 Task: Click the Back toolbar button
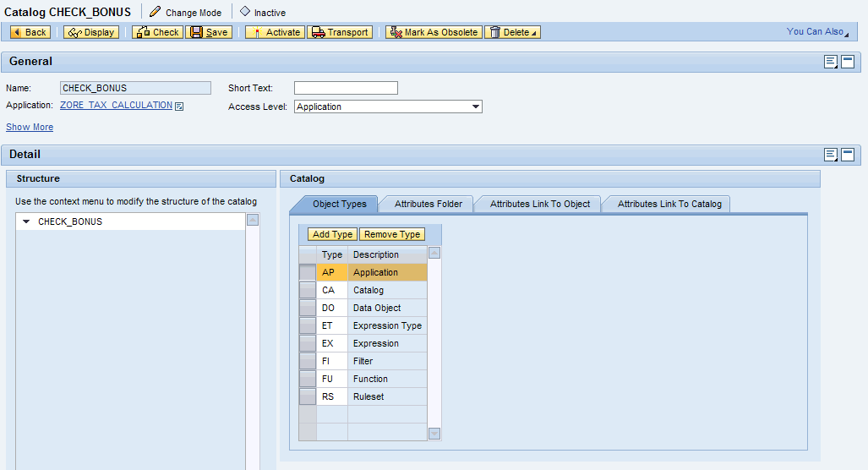[30, 32]
